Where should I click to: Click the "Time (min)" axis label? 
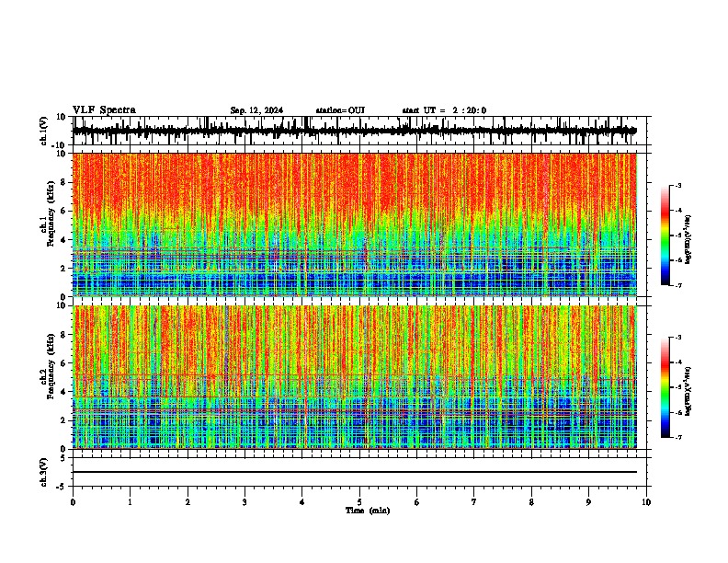point(368,511)
